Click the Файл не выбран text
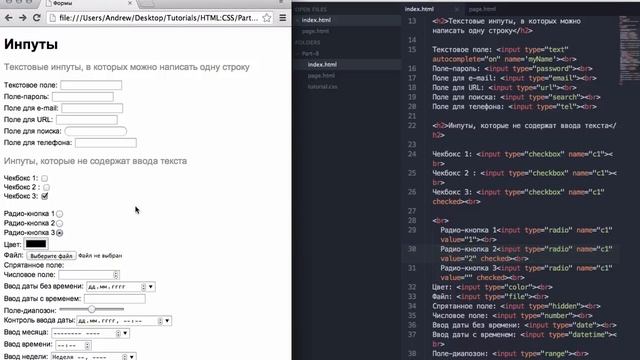Screen dimensions: 640x360 pyautogui.click(x=100, y=256)
